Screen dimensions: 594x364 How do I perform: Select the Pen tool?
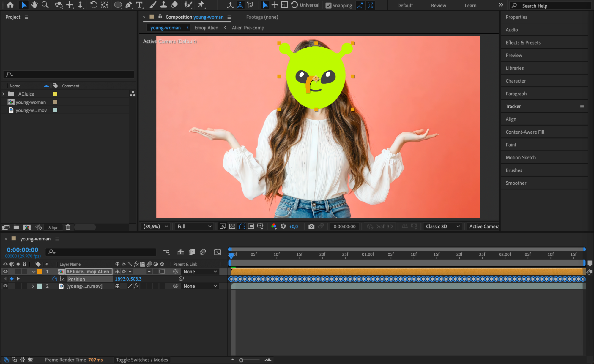128,5
